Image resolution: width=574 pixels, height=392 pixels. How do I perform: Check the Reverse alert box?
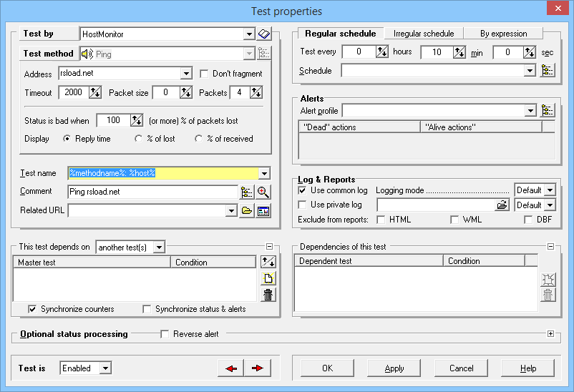(x=165, y=334)
